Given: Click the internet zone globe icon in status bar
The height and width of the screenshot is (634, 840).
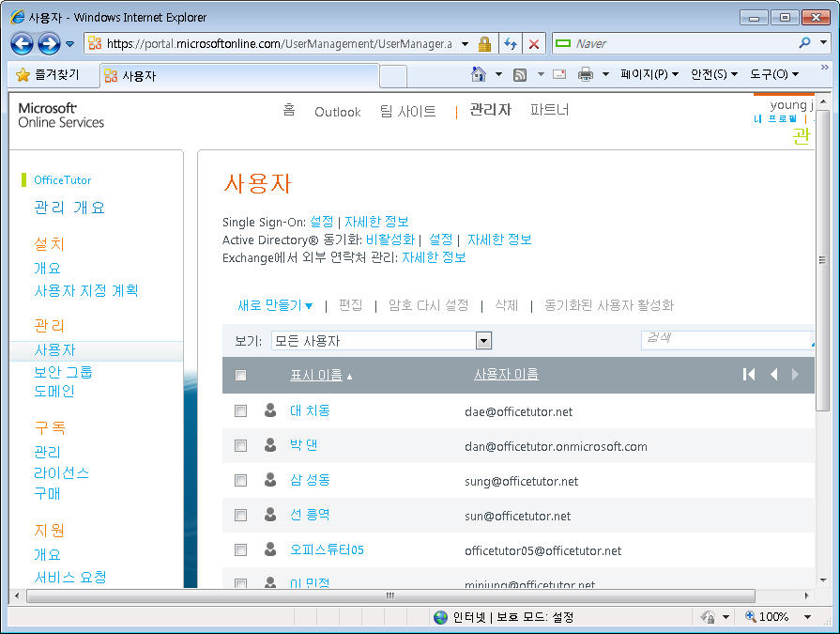Looking at the screenshot, I should click(440, 617).
